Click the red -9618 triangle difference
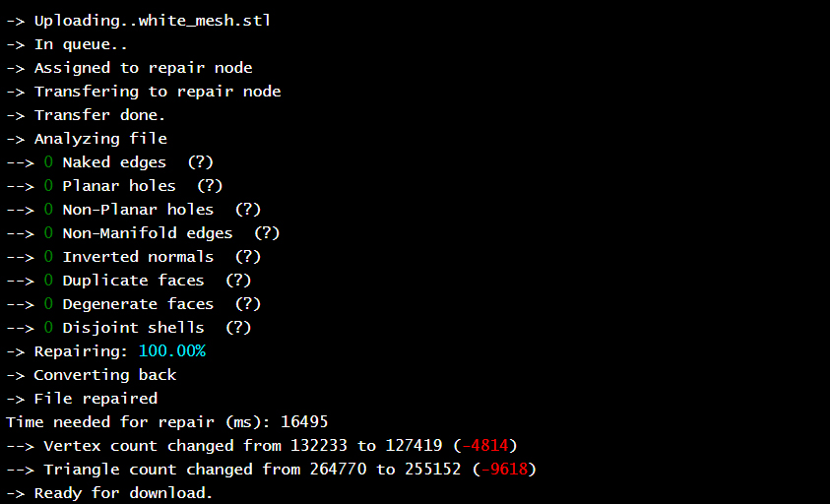Screen dimensions: 830x504 pyautogui.click(x=503, y=470)
